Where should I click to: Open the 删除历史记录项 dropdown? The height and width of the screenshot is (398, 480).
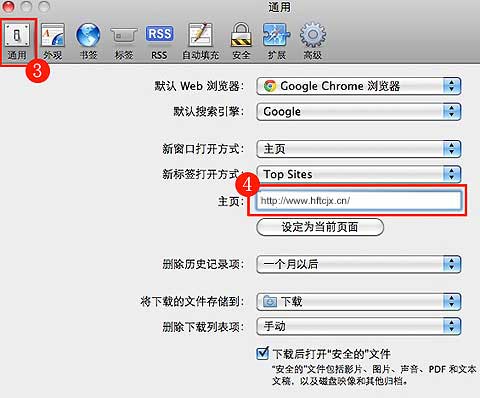359,264
